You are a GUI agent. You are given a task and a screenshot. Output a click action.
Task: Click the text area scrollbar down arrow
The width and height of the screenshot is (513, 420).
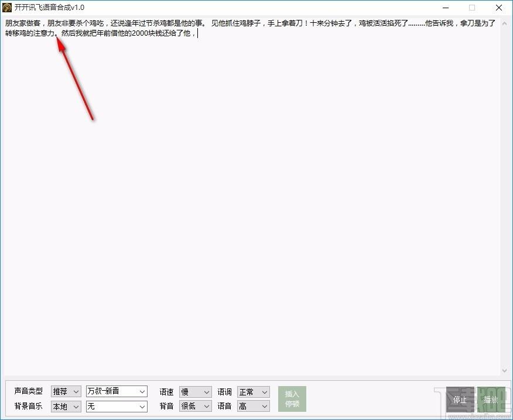click(504, 370)
